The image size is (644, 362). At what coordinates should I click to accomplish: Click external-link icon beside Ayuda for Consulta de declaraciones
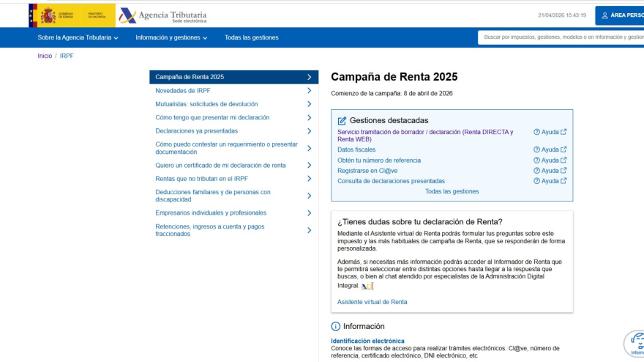pos(563,180)
